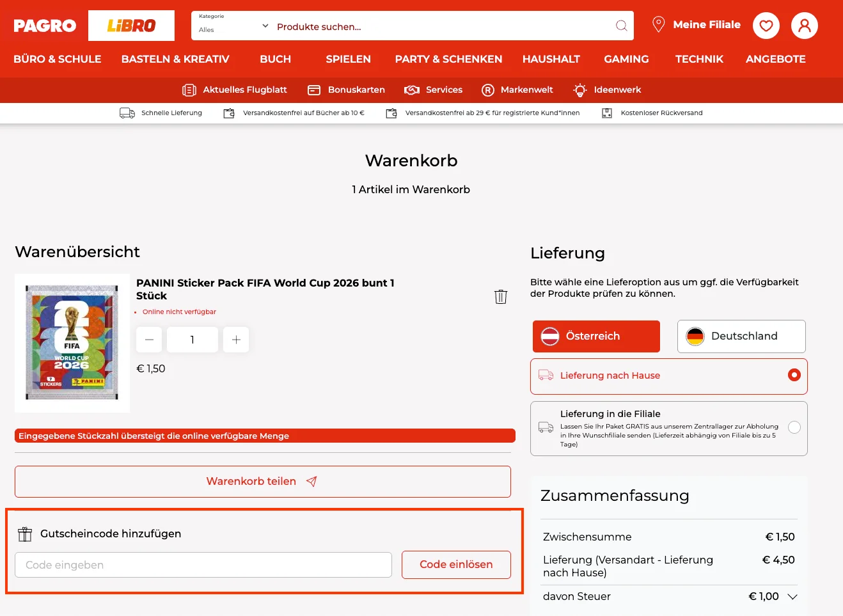Click the red truck icon for home delivery
The height and width of the screenshot is (616, 843).
(x=546, y=375)
